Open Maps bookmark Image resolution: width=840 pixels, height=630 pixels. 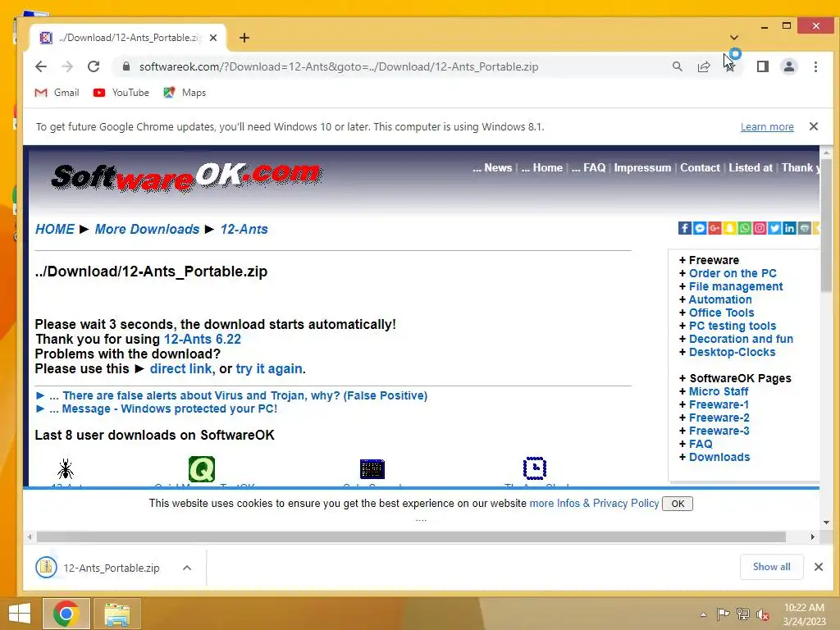[185, 93]
